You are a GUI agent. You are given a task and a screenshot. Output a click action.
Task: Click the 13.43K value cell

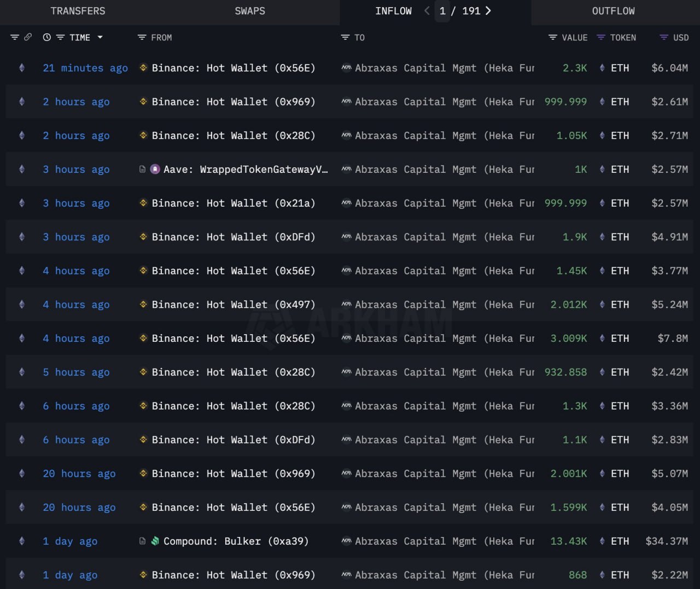coord(569,541)
